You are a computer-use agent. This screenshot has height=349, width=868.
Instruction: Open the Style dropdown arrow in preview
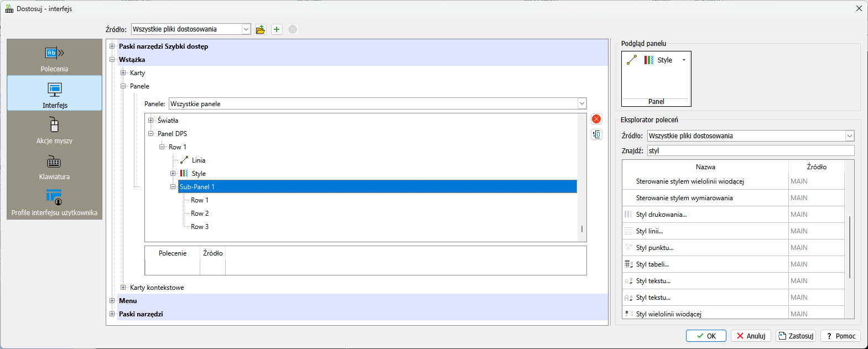pyautogui.click(x=684, y=60)
